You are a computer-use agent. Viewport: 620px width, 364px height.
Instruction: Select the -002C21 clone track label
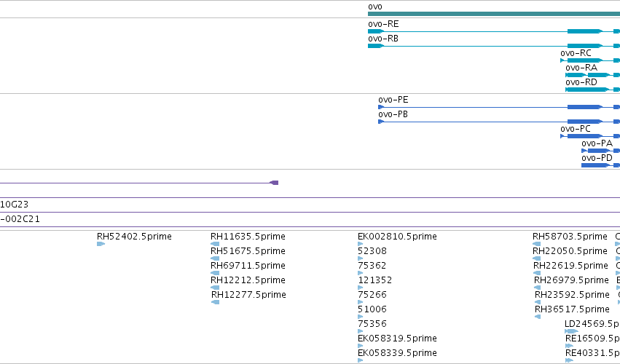tap(20, 219)
